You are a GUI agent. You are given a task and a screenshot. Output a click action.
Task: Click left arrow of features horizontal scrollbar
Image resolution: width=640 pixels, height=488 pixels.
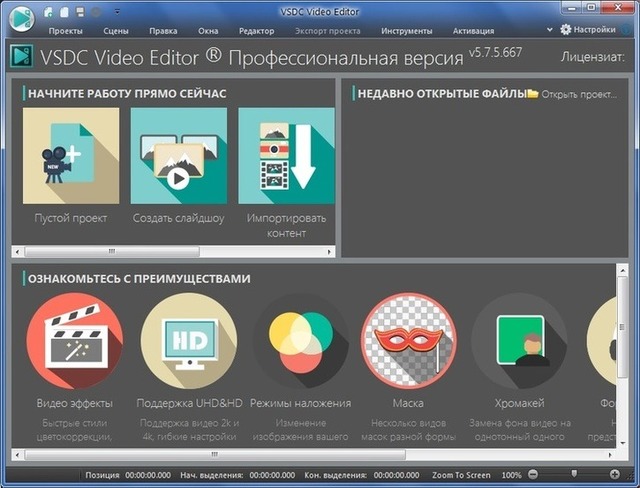(17, 455)
